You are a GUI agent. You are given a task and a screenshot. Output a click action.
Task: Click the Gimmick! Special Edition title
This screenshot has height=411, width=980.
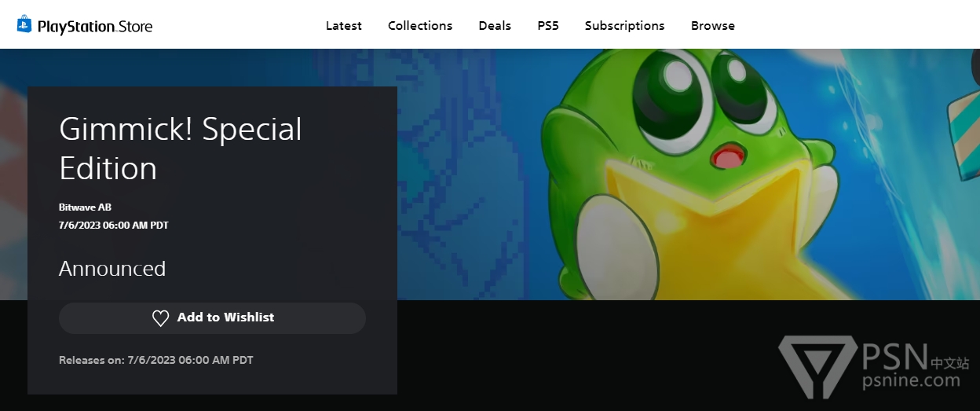pyautogui.click(x=181, y=149)
